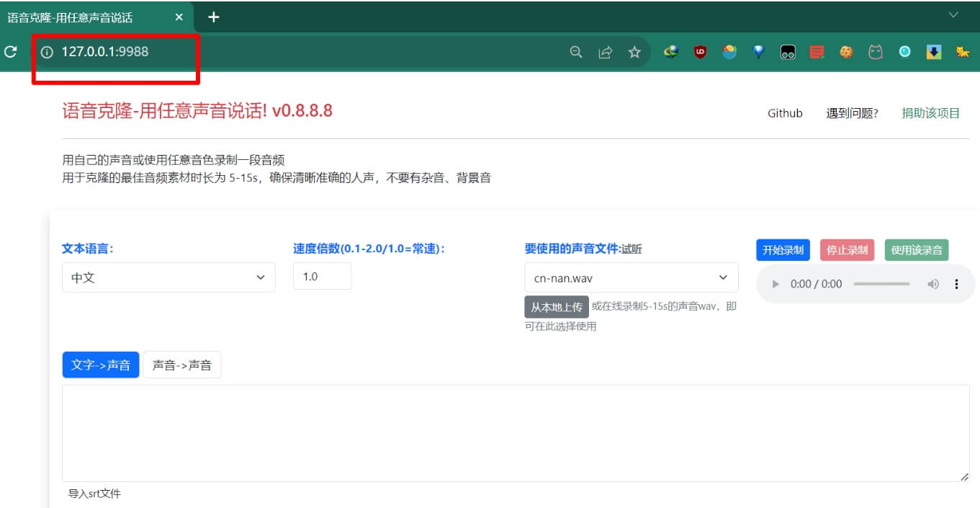The height and width of the screenshot is (508, 980).
Task: Open the audio player three-dot menu
Action: click(958, 284)
